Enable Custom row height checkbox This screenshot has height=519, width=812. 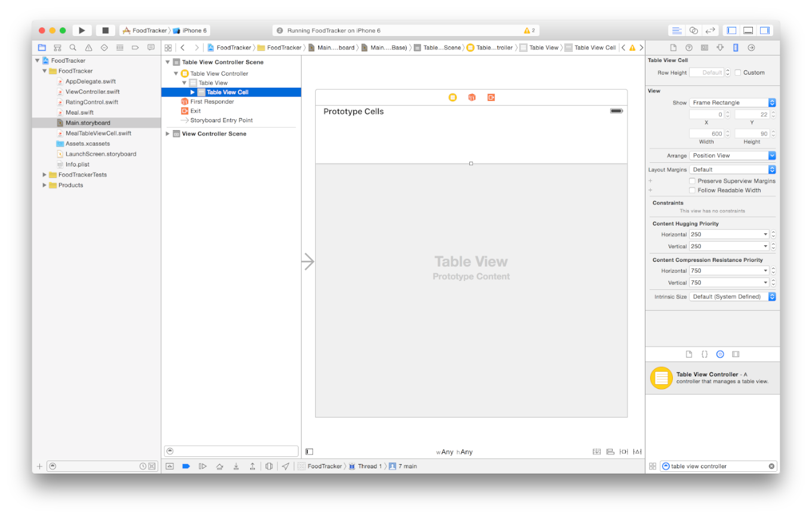click(738, 73)
